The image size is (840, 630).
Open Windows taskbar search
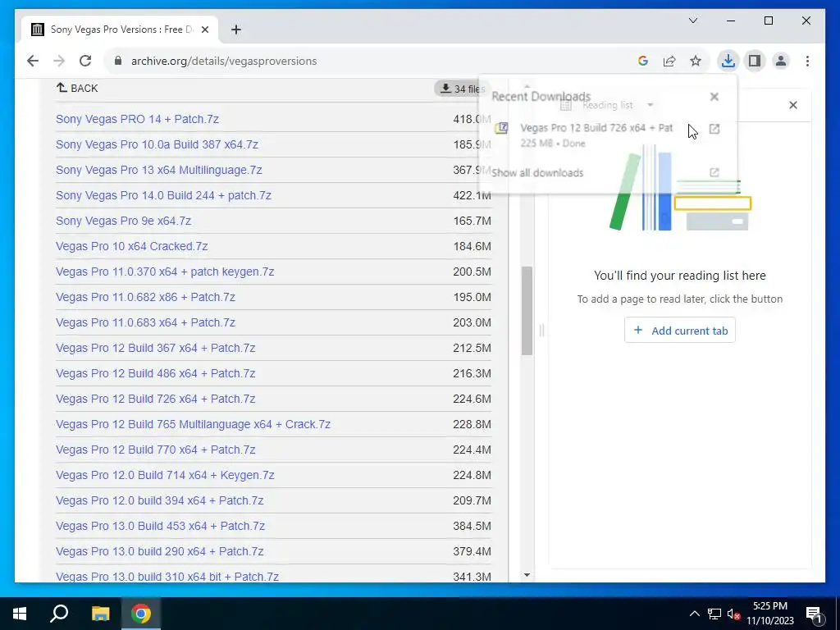coord(59,614)
